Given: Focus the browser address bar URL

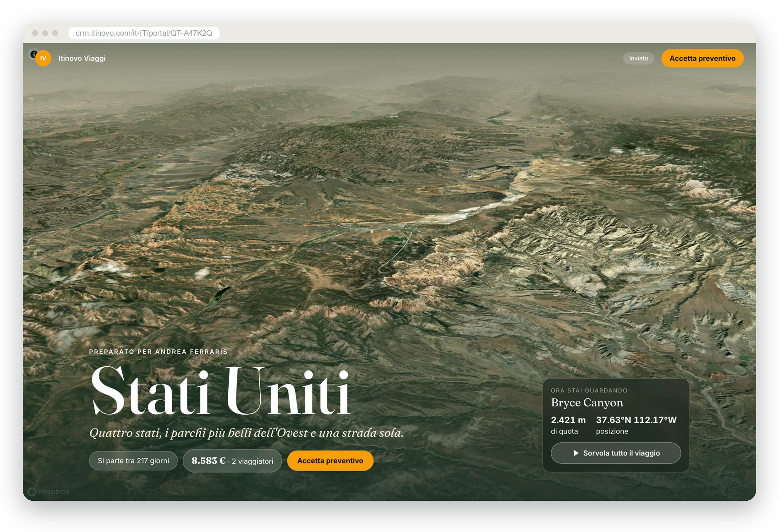Looking at the screenshot, I should pyautogui.click(x=144, y=33).
